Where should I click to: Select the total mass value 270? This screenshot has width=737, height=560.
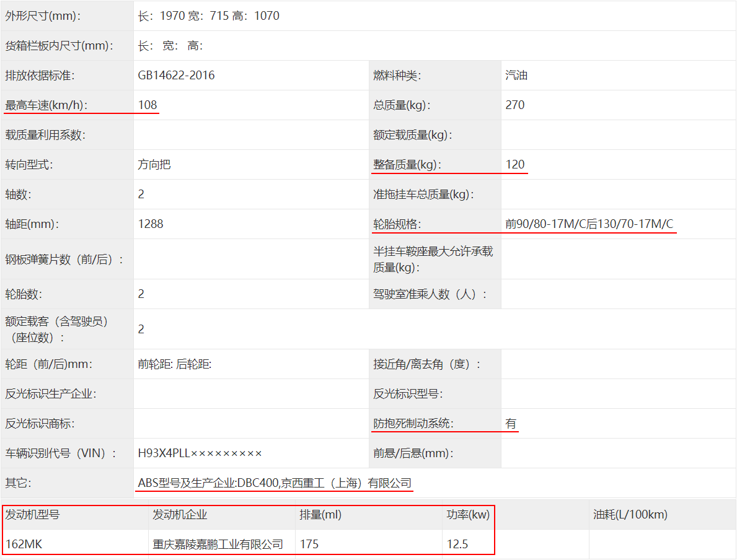point(515,105)
